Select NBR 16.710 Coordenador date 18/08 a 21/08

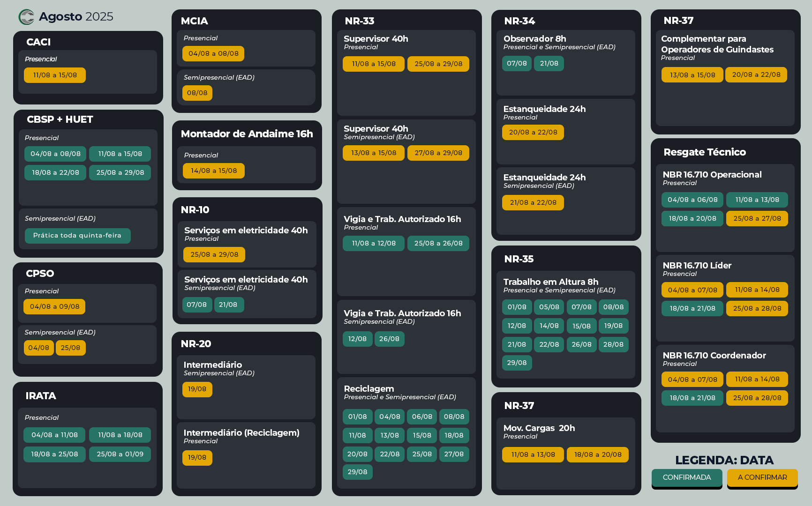[x=692, y=398]
